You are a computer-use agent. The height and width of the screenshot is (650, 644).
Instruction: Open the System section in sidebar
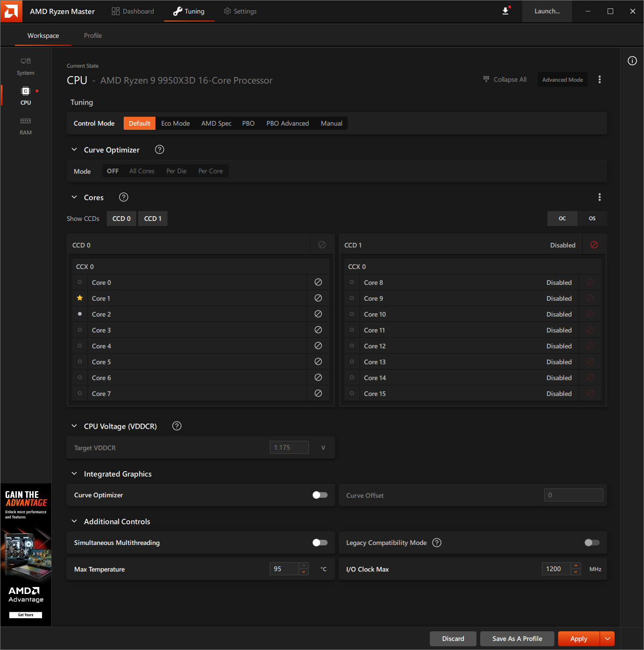pyautogui.click(x=26, y=66)
